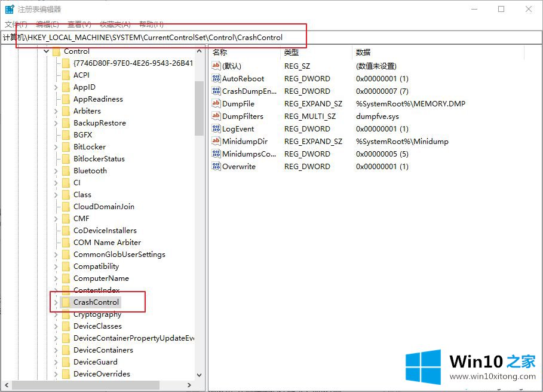
Task: Click the CMF folder icon
Action: (66, 219)
